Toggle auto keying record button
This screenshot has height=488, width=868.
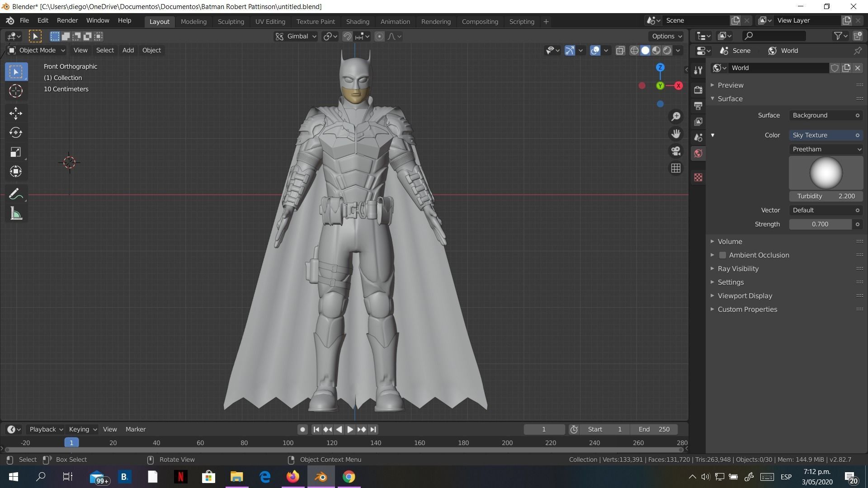(302, 429)
